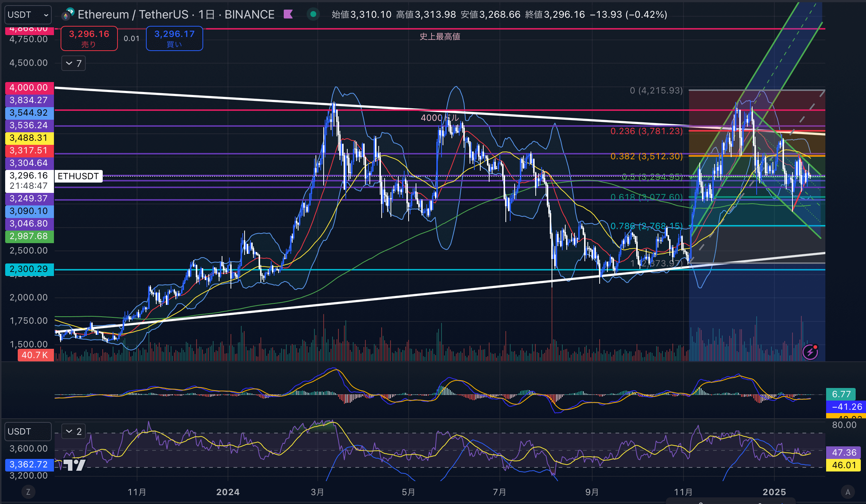This screenshot has height=504, width=866.
Task: Click the green market status dot
Action: [x=313, y=14]
